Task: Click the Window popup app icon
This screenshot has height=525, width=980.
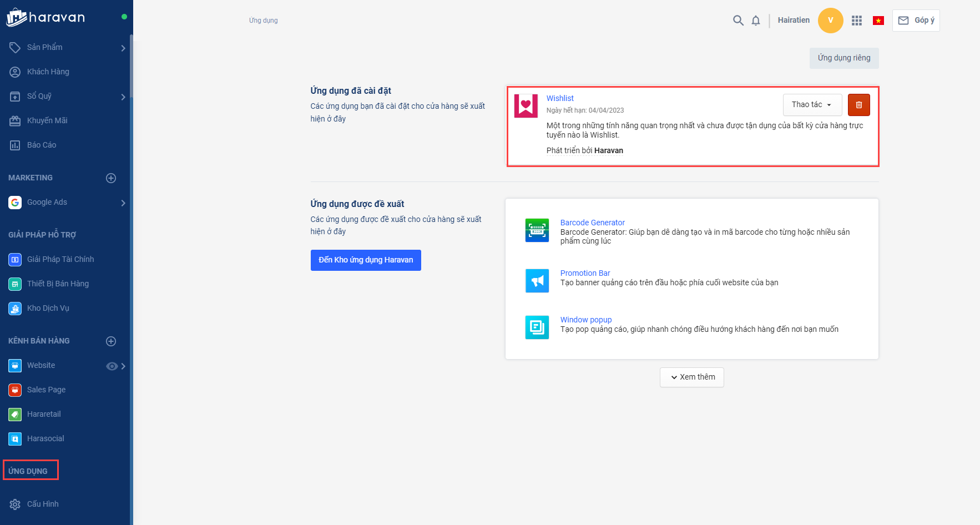Action: [x=537, y=327]
